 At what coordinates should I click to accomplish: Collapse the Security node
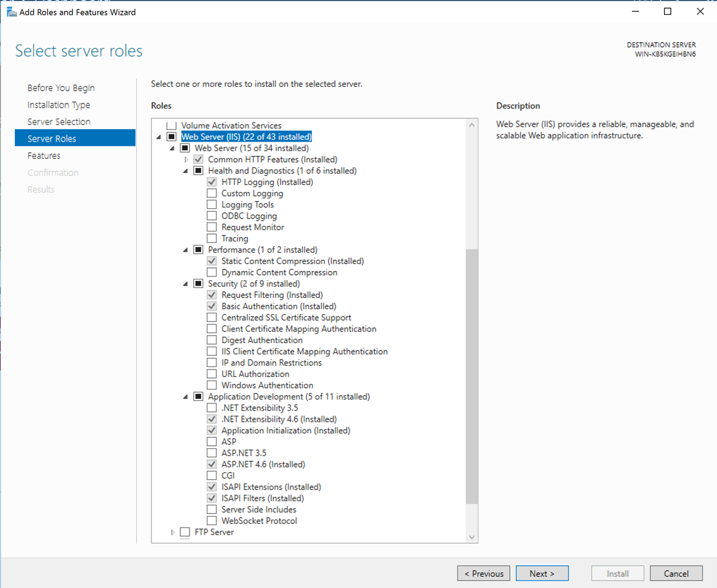[186, 284]
